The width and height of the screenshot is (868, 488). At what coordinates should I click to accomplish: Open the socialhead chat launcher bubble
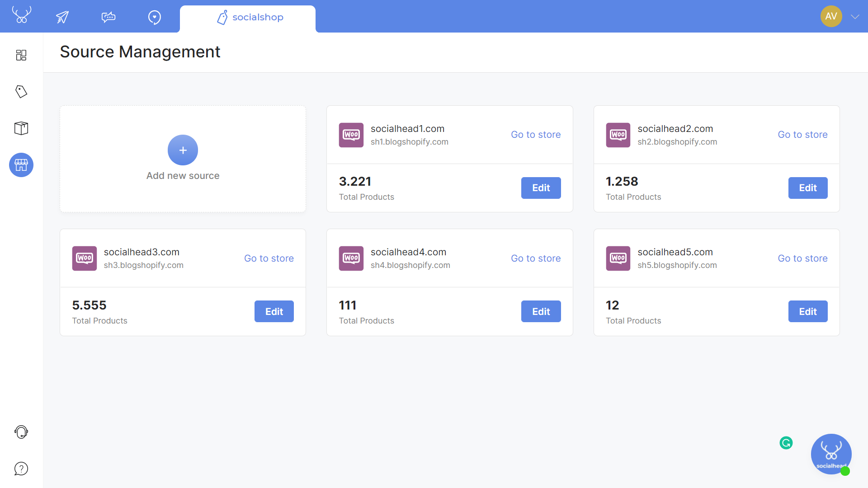[x=831, y=454]
